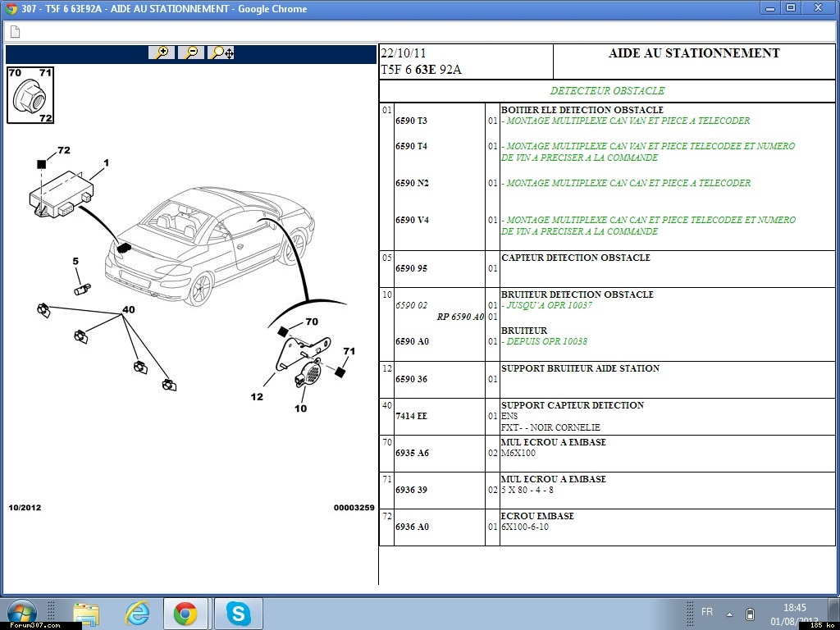Click the Google Chrome taskbar icon

[x=185, y=613]
